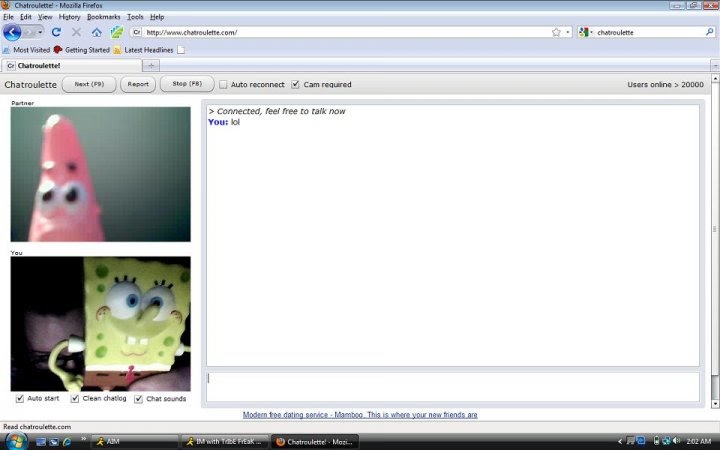Click the page scrollbar up arrow
Screen dimensions: 720x450
pyautogui.click(x=715, y=79)
